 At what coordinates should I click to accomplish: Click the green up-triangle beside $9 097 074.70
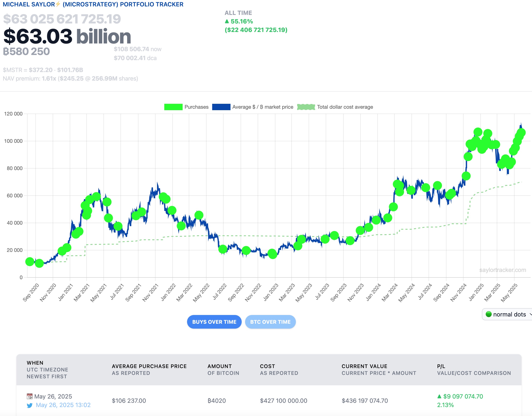(439, 396)
